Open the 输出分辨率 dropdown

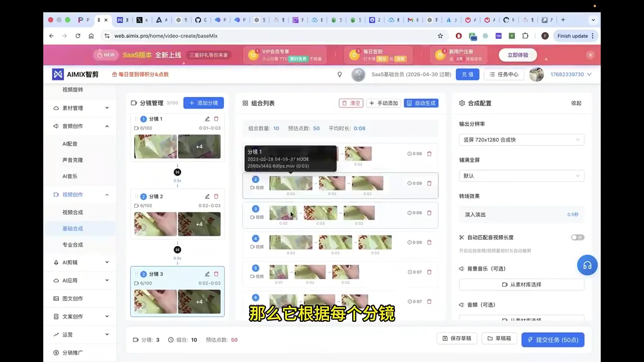click(x=522, y=140)
